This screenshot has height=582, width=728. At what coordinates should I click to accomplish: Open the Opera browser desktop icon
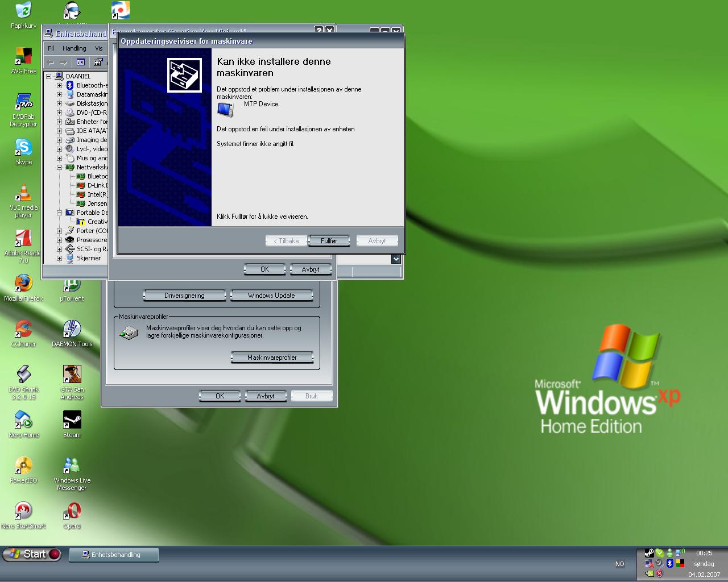72,516
